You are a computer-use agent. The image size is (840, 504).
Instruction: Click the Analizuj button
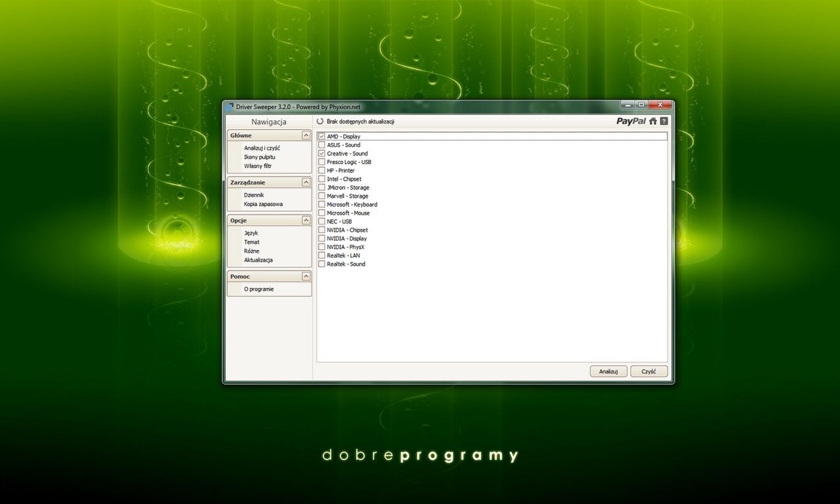click(608, 371)
